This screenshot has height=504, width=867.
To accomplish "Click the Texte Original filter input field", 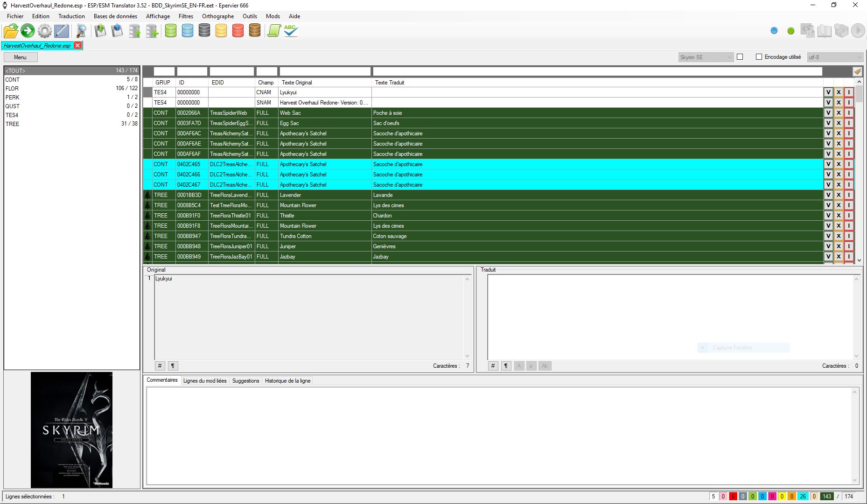I will tap(325, 71).
